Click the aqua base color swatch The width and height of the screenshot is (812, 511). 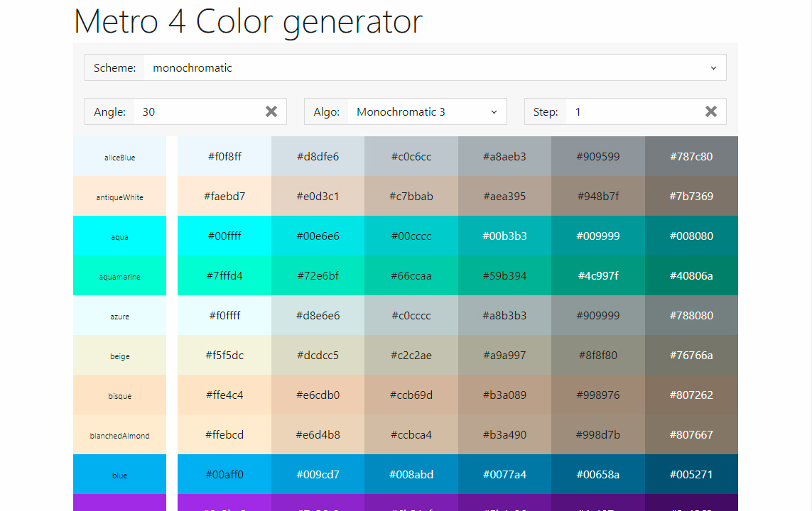[119, 236]
